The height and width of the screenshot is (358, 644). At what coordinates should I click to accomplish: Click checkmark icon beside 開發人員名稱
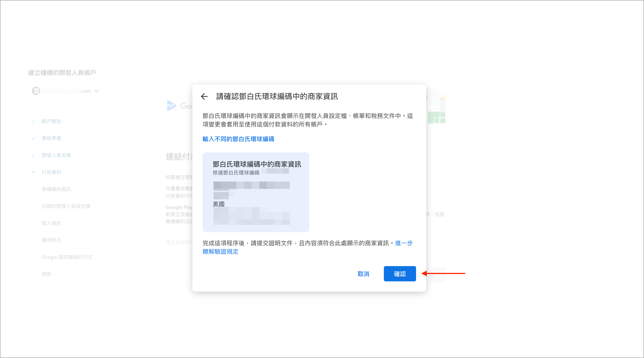pyautogui.click(x=33, y=155)
